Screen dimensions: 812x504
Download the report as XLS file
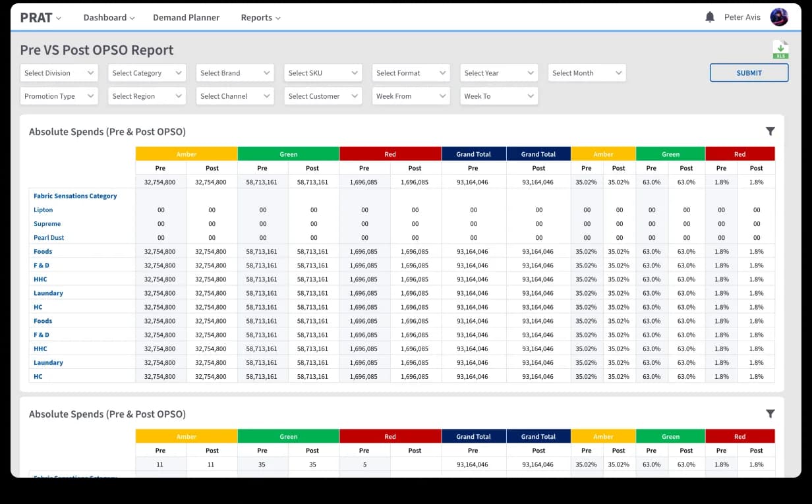tap(780, 50)
